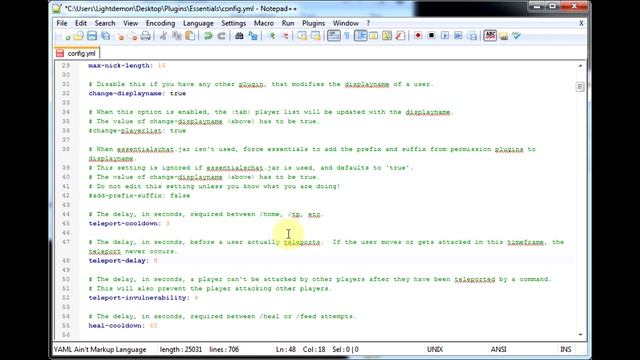Open the Run menu
This screenshot has width=640, height=360.
click(288, 23)
